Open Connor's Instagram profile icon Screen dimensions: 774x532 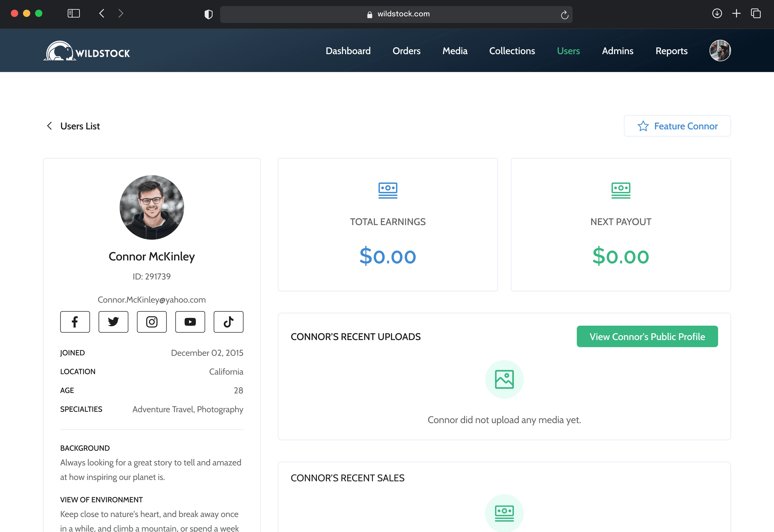click(x=152, y=322)
